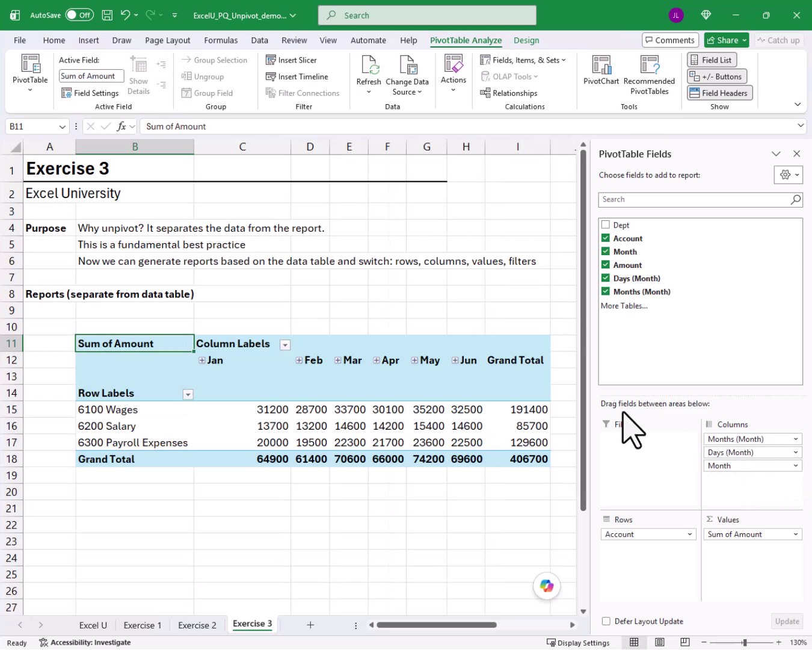This screenshot has height=650, width=812.
Task: Open Recommended PivotTables
Action: 649,74
